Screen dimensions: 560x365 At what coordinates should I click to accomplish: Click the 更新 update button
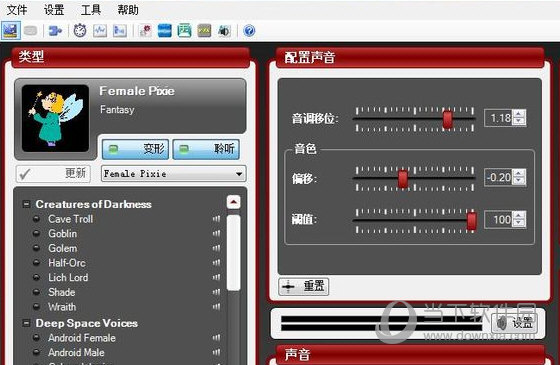point(53,174)
